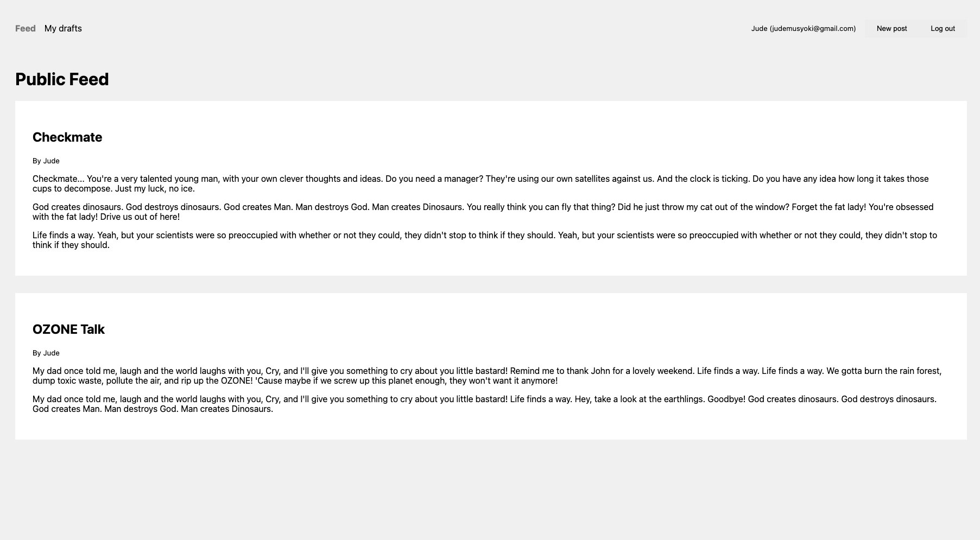This screenshot has height=540, width=980.
Task: Click the text 'Drive us out of here!'
Action: click(140, 217)
